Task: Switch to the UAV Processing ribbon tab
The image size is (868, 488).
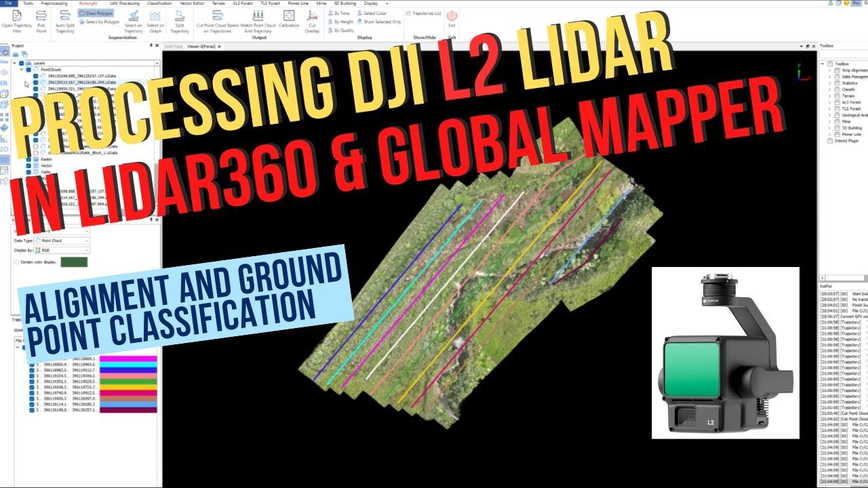Action: [123, 3]
